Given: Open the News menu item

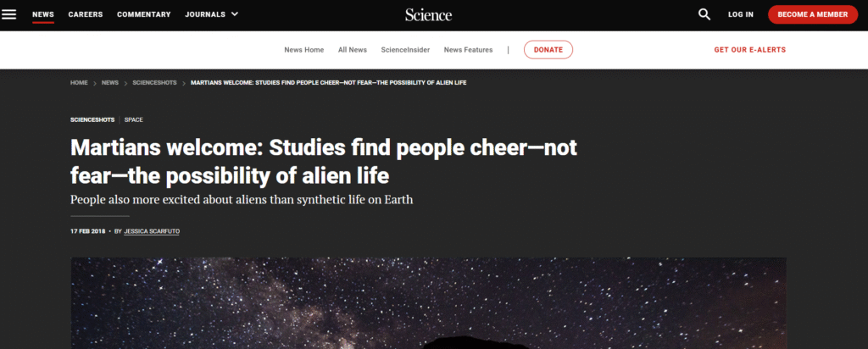Looking at the screenshot, I should [43, 14].
